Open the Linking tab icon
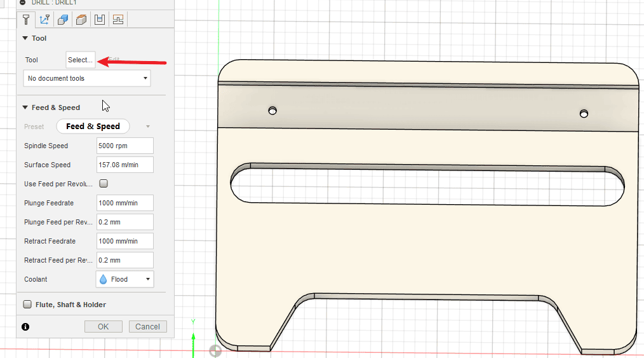This screenshot has height=358, width=644. pos(117,20)
